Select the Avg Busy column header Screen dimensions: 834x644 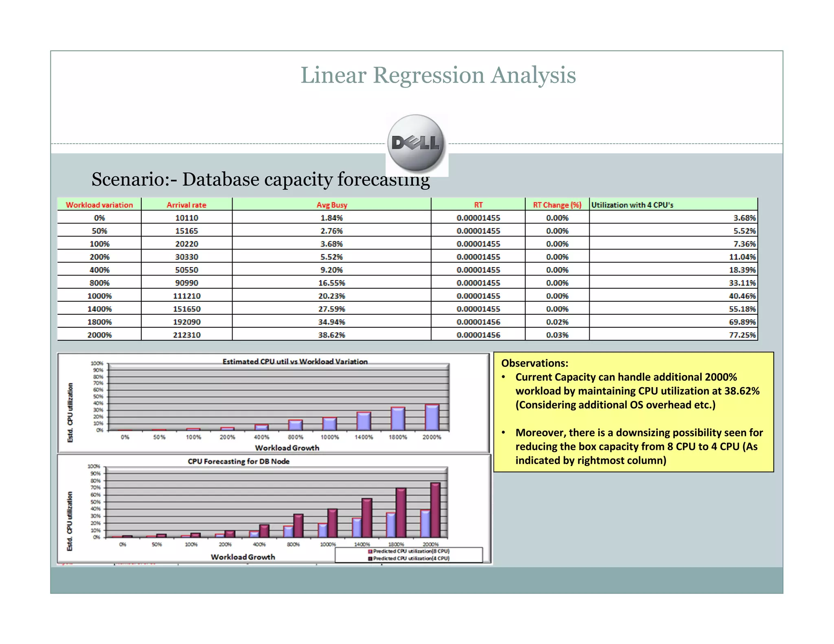(x=331, y=205)
